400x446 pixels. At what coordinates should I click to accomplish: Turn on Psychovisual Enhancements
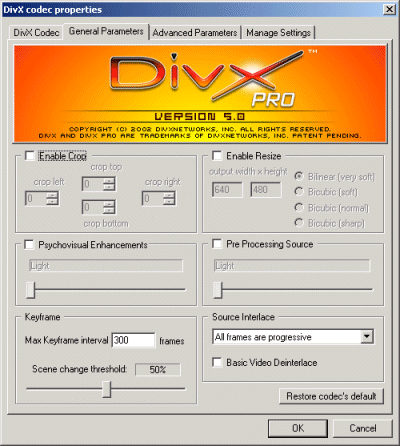point(29,245)
